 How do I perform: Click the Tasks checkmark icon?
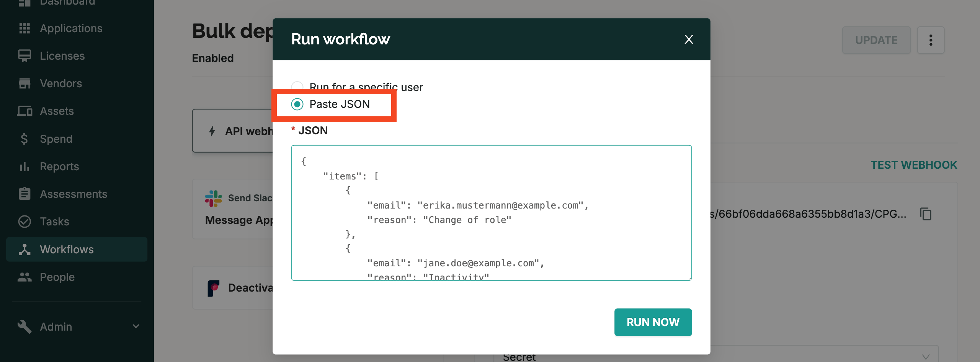(x=24, y=222)
